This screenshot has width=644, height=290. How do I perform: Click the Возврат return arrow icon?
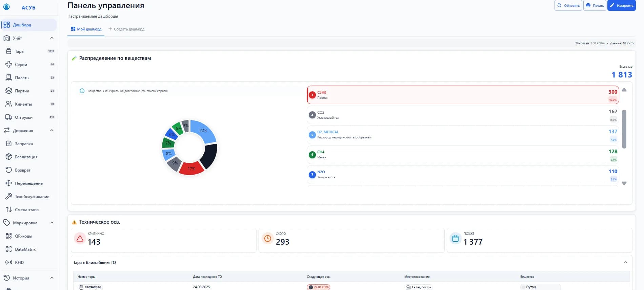(9, 170)
